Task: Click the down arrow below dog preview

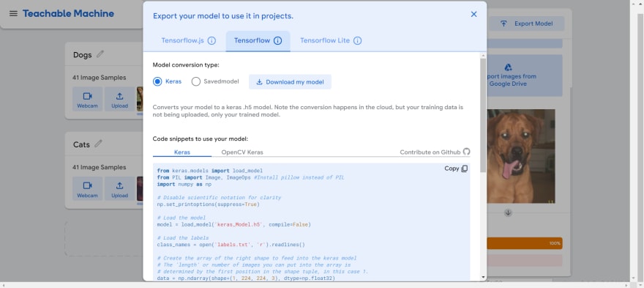Action: click(508, 213)
